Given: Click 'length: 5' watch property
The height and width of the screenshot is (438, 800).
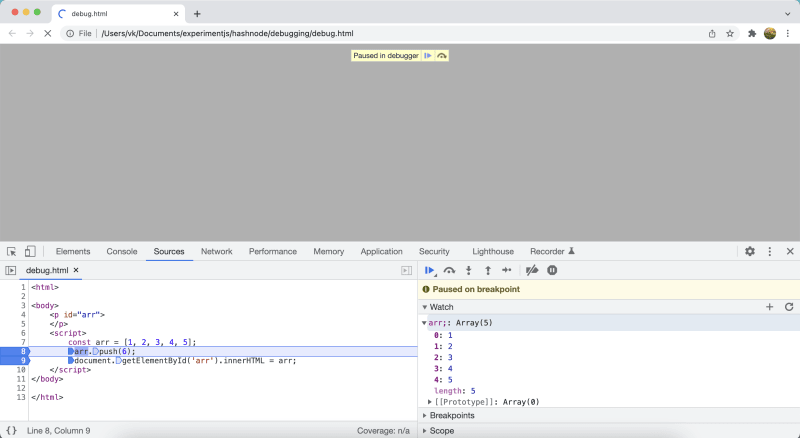Looking at the screenshot, I should click(455, 391).
